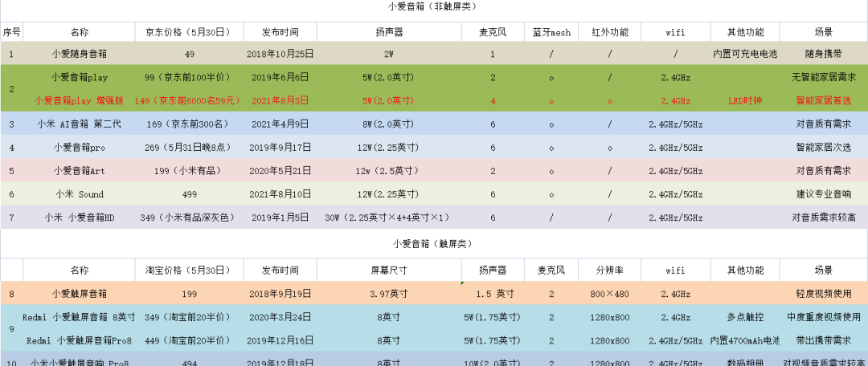The height and width of the screenshot is (366, 868).
Task: Click the 随身携带 scene cell
Action: [x=823, y=55]
